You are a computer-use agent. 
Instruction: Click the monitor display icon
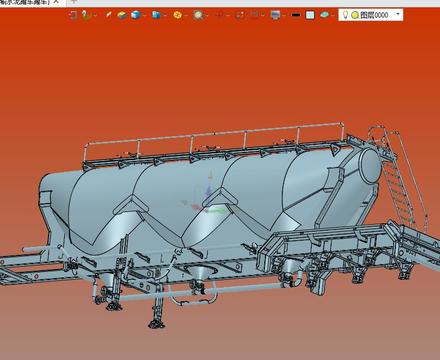coord(275,15)
